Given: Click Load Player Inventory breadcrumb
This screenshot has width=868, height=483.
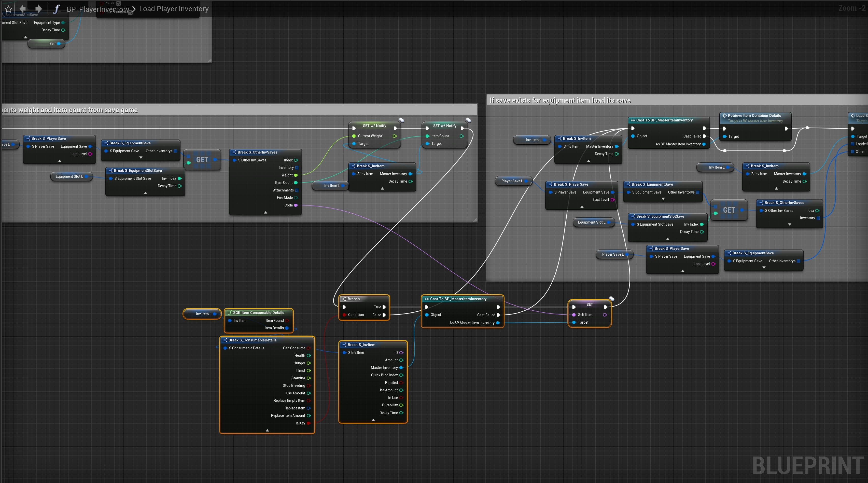Looking at the screenshot, I should [174, 9].
